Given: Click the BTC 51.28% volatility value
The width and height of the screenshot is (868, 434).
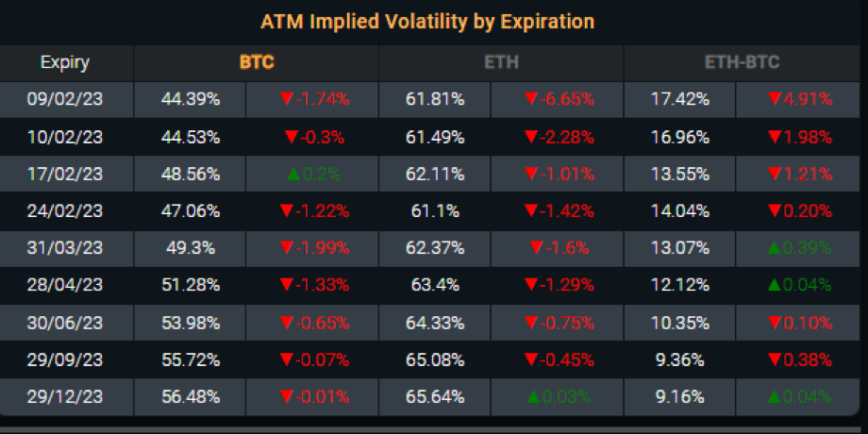Looking at the screenshot, I should [x=191, y=285].
